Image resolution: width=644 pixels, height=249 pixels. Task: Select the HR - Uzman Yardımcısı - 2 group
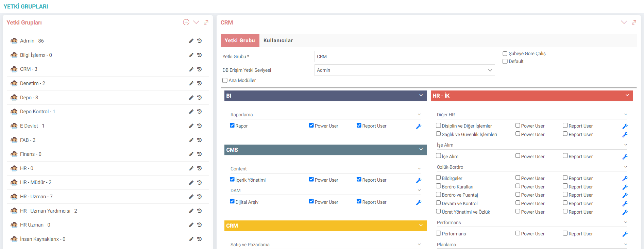tap(49, 211)
